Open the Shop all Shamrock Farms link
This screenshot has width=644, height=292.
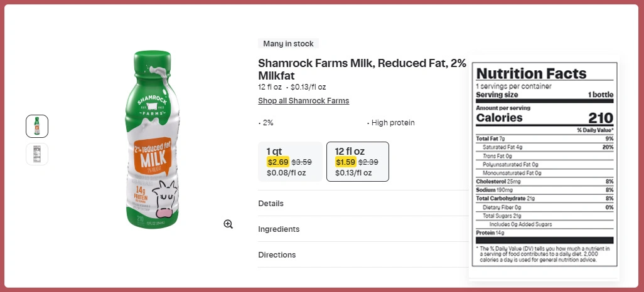pyautogui.click(x=303, y=101)
